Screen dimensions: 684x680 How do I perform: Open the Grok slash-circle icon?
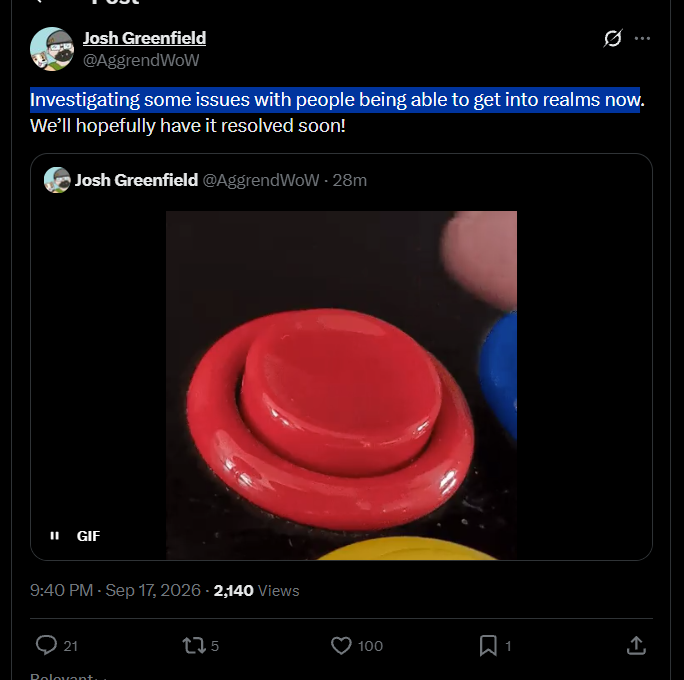612,38
